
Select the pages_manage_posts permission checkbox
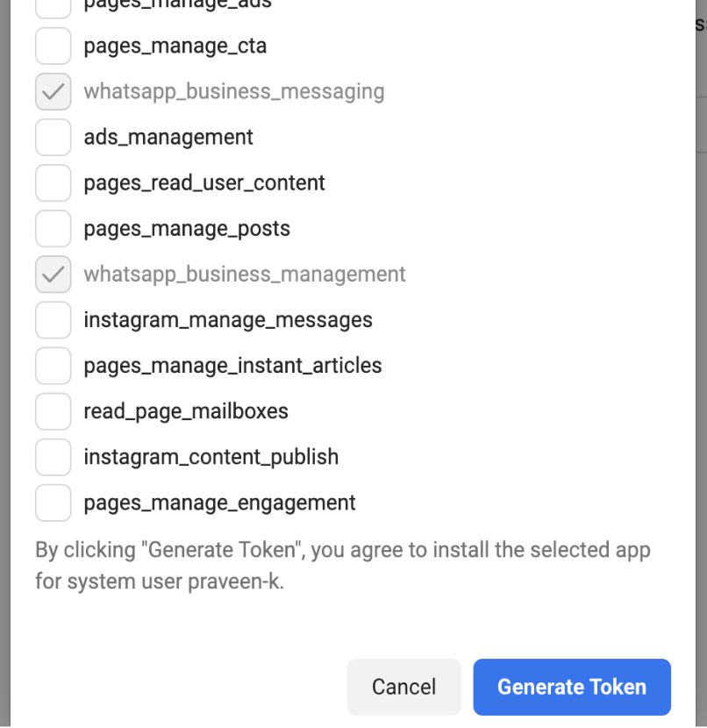pyautogui.click(x=53, y=229)
